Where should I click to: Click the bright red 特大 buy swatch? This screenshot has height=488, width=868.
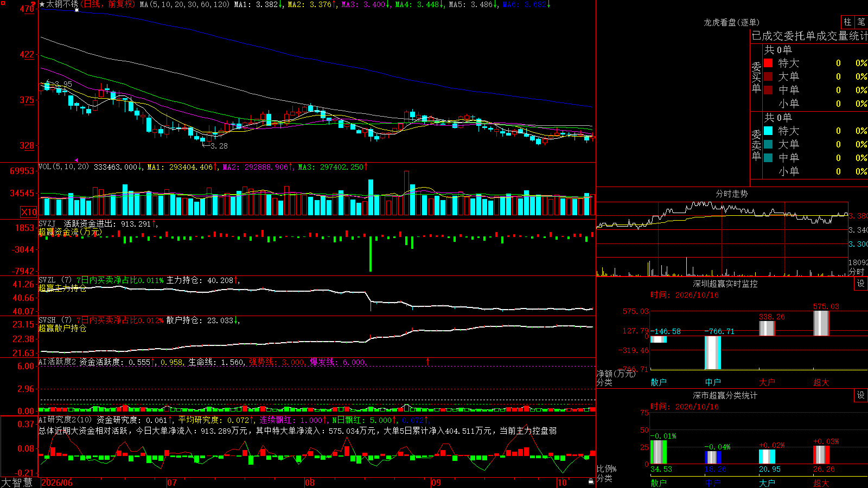pyautogui.click(x=768, y=63)
